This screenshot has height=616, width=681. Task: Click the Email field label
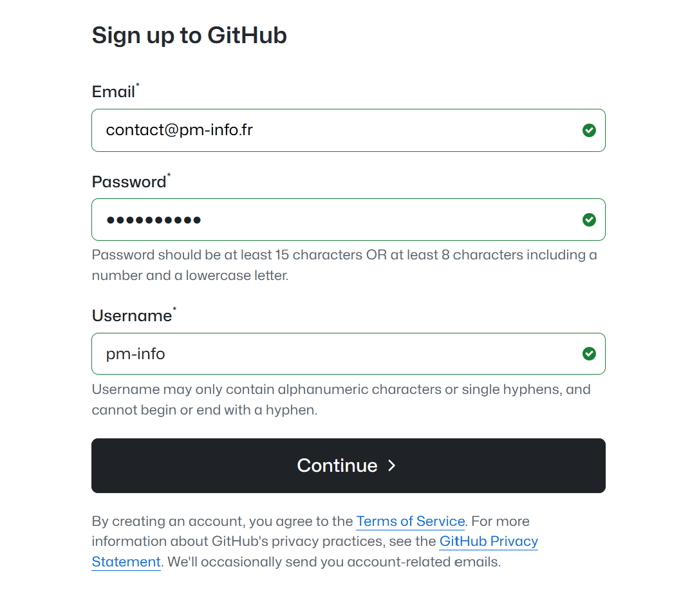(x=113, y=92)
